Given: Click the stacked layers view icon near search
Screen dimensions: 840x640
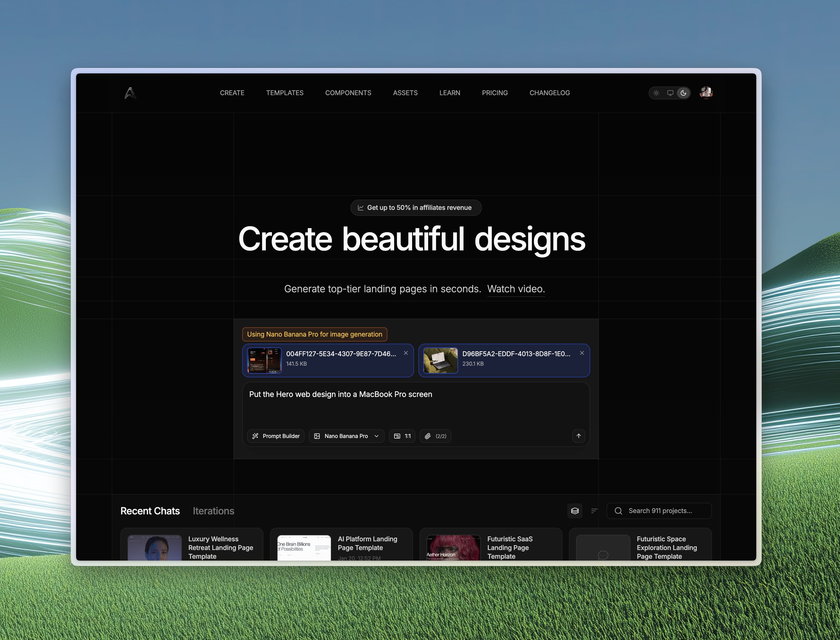Looking at the screenshot, I should (x=575, y=511).
